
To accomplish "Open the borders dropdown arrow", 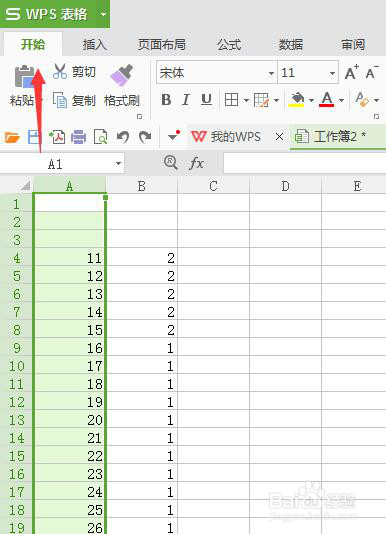I will [246, 100].
